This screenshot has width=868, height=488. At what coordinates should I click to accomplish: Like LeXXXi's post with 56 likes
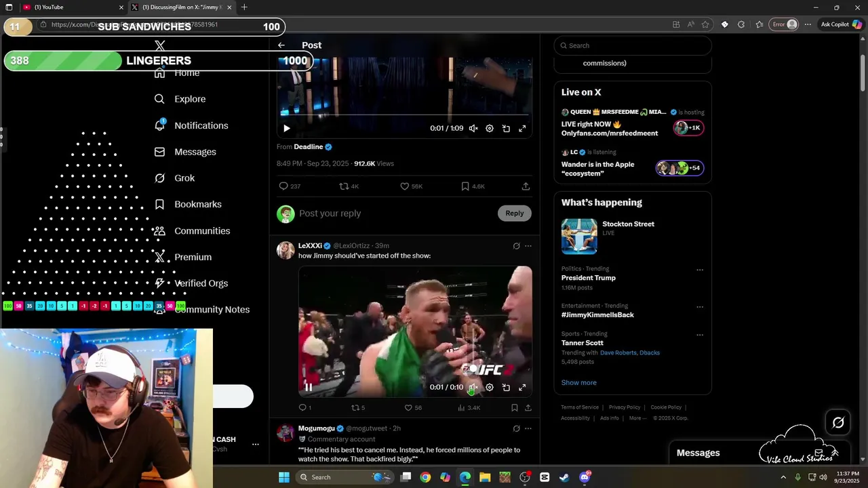(413, 408)
